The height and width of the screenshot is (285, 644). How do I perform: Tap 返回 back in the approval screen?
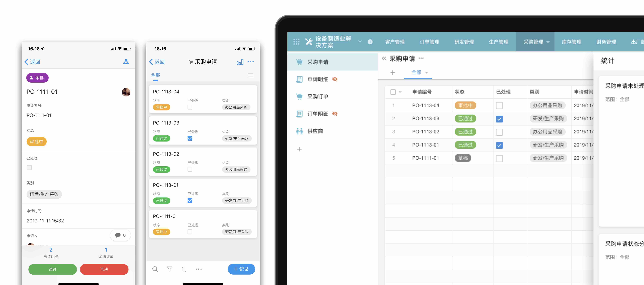coord(32,62)
